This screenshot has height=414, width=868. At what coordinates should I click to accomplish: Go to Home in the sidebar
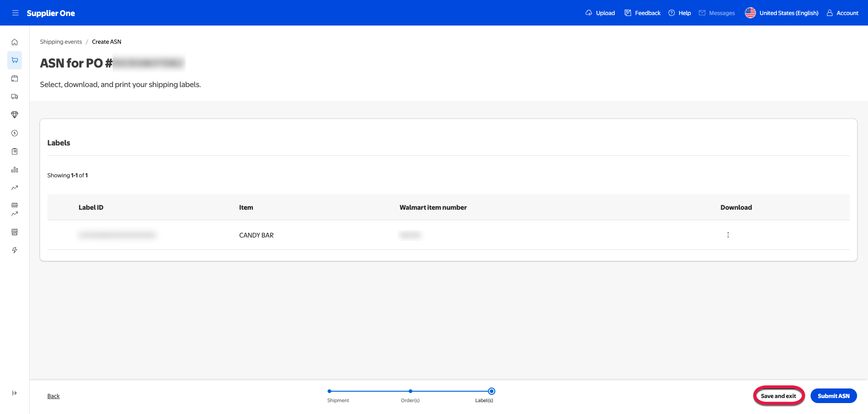click(x=15, y=42)
